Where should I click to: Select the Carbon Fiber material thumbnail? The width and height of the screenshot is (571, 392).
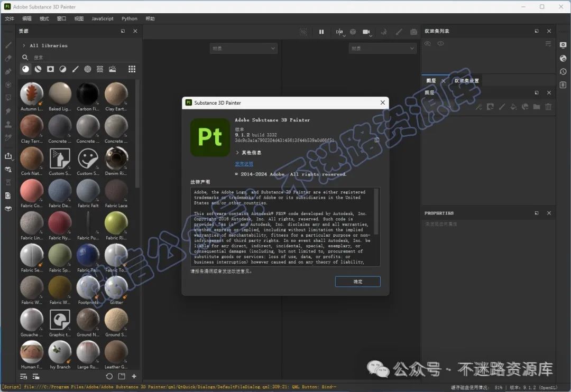[88, 94]
